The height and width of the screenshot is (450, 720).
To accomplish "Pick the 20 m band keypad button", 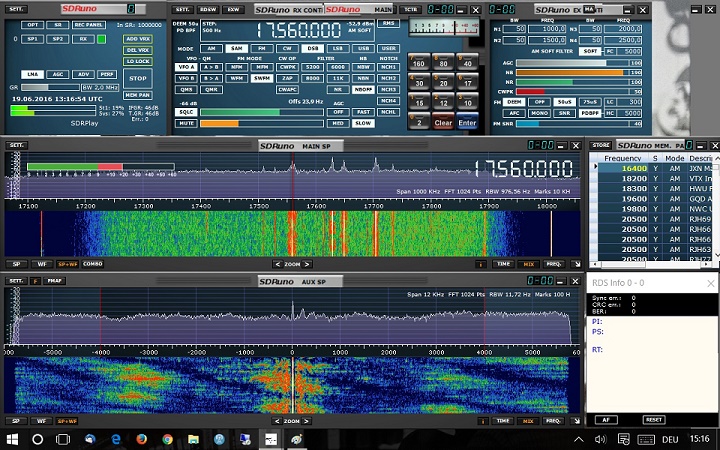I will [443, 81].
